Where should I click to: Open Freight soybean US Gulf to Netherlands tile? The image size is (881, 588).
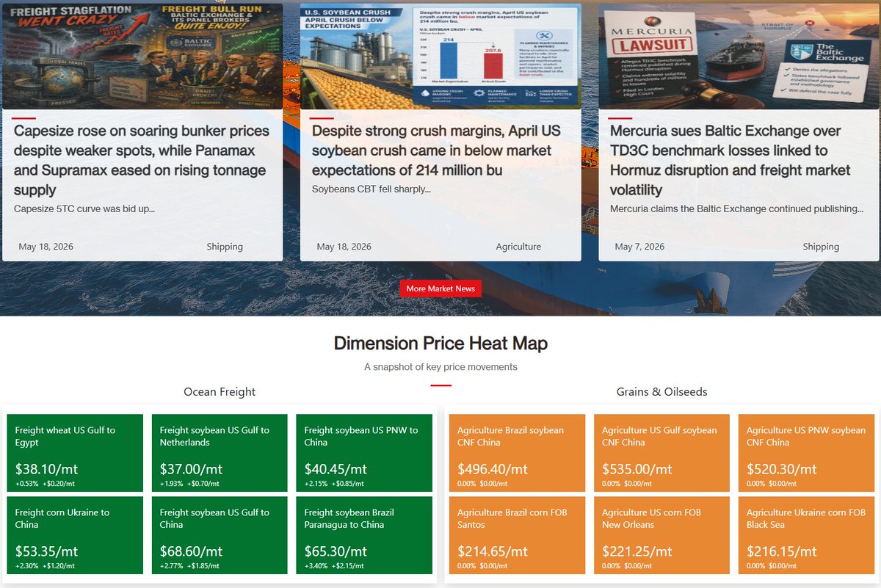[x=220, y=453]
